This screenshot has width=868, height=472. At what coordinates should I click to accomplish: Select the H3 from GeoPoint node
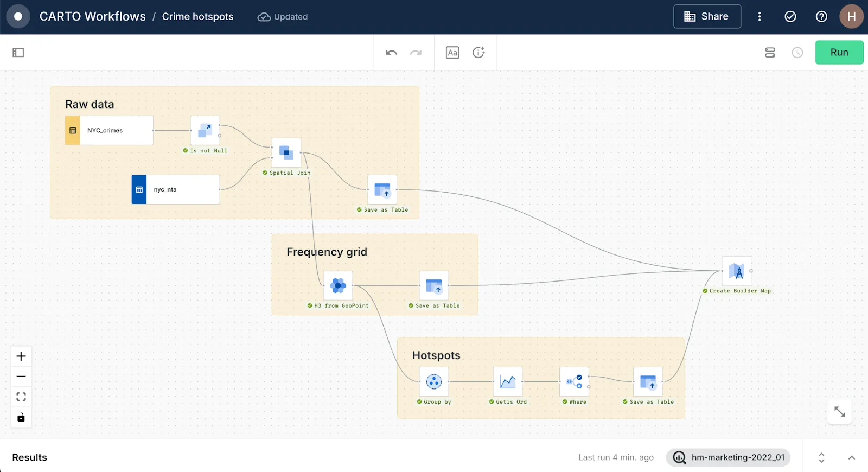pyautogui.click(x=338, y=285)
